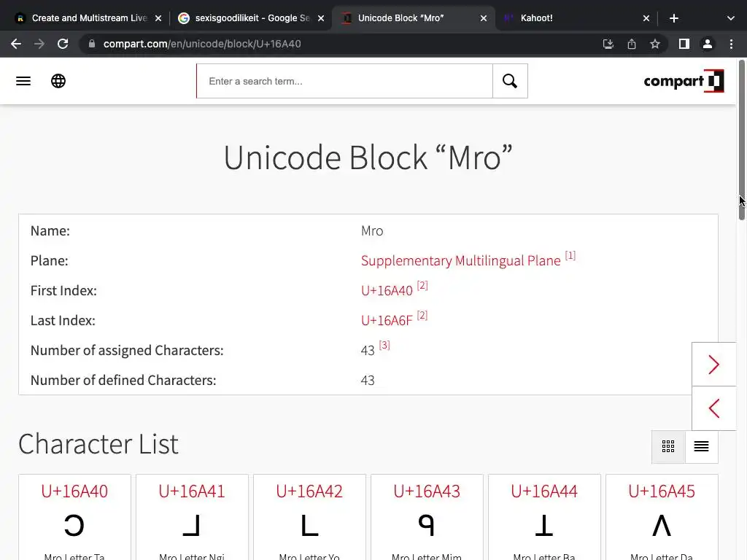The height and width of the screenshot is (560, 747).
Task: Go to previous Unicode block arrow
Action: (x=713, y=408)
